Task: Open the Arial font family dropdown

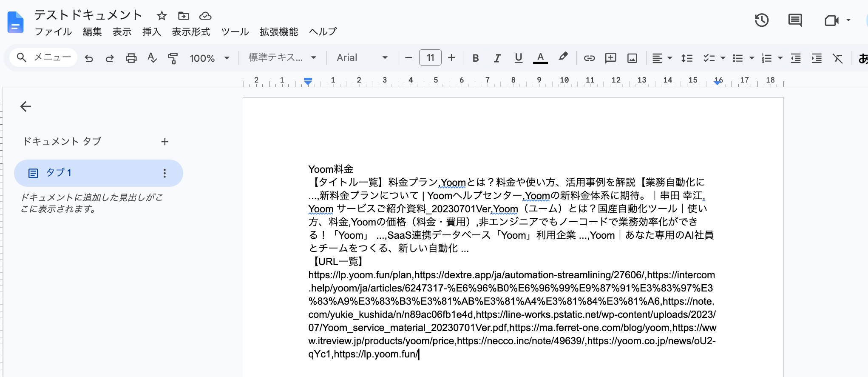Action: 362,57
